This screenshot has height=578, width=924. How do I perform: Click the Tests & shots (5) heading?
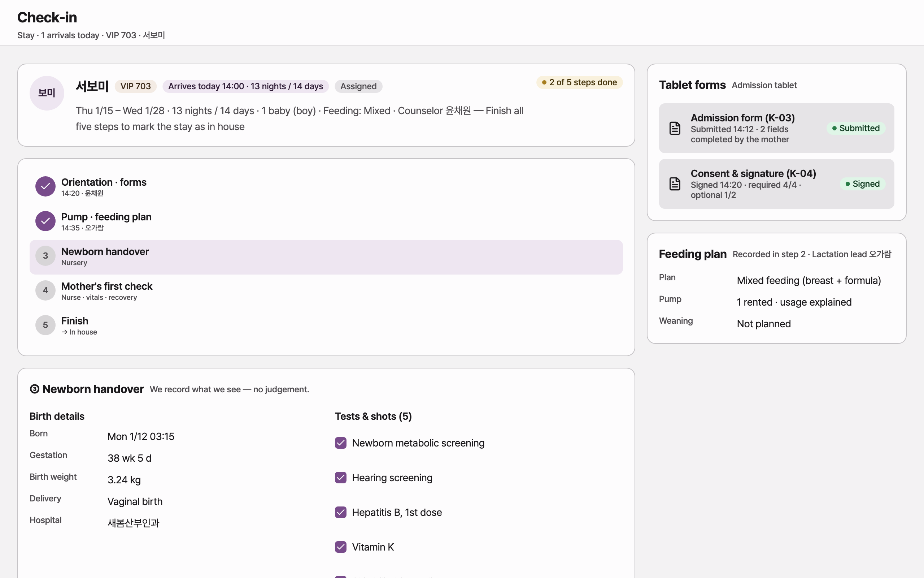click(x=373, y=416)
